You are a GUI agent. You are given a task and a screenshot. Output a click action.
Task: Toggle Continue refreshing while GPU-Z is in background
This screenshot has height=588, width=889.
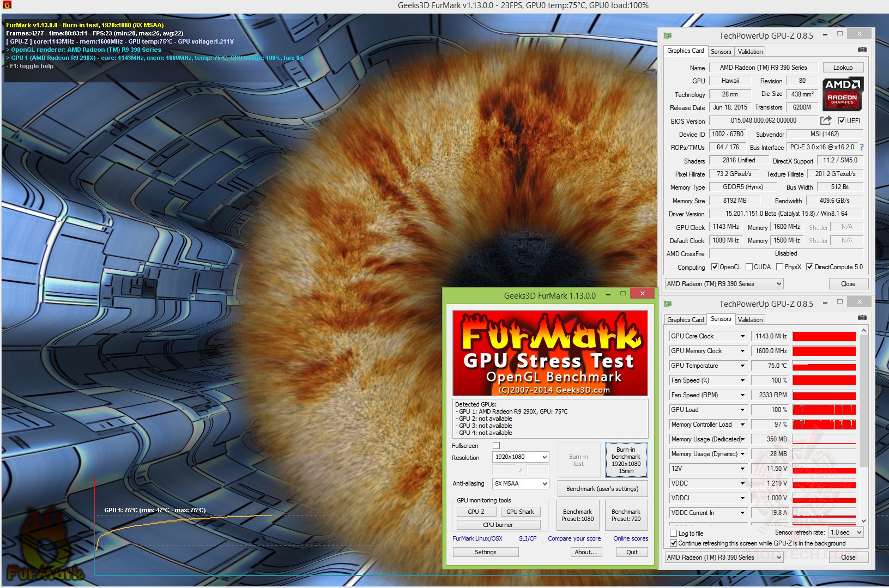pyautogui.click(x=674, y=543)
